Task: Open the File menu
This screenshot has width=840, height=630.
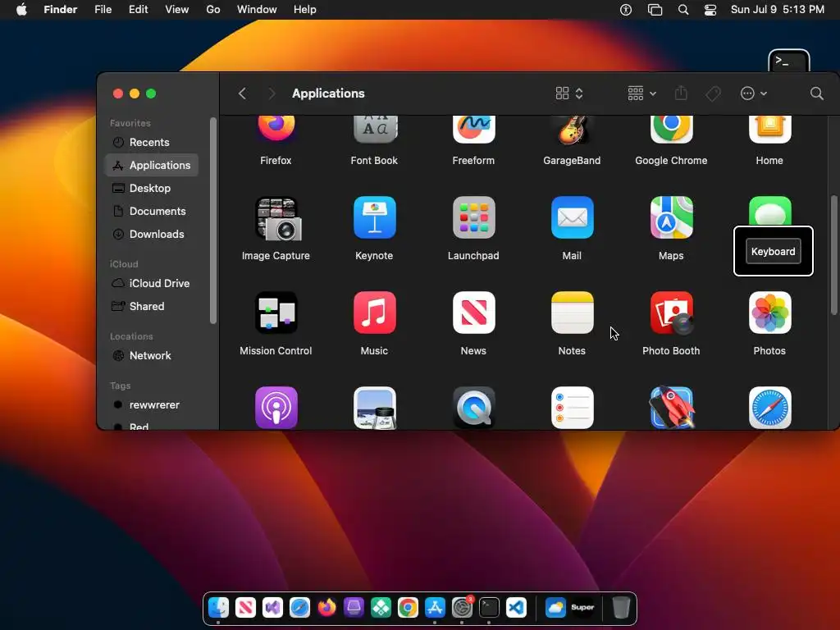Action: (x=103, y=10)
